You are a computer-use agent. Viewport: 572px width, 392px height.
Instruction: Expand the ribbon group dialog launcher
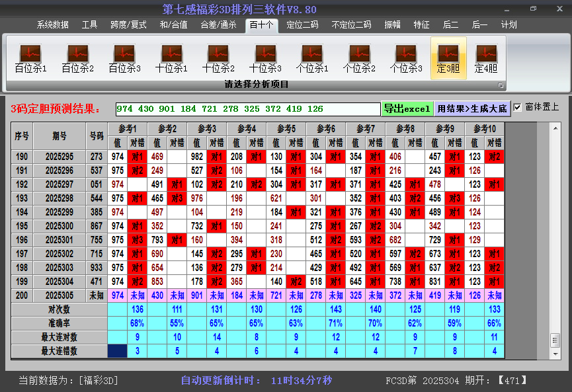pos(501,85)
